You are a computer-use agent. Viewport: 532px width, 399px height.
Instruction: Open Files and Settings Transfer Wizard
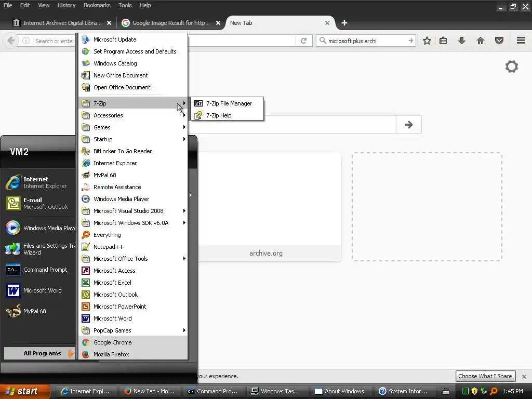point(39,249)
